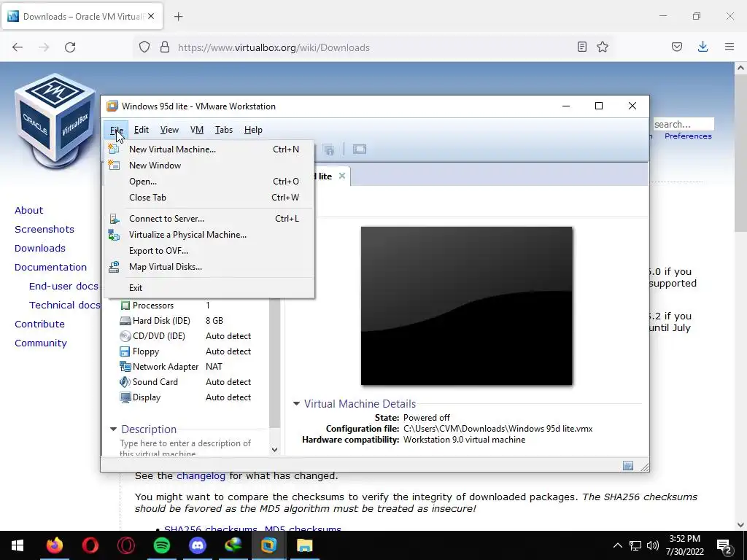
Task: Click tracking protection shield icon
Action: point(144,47)
